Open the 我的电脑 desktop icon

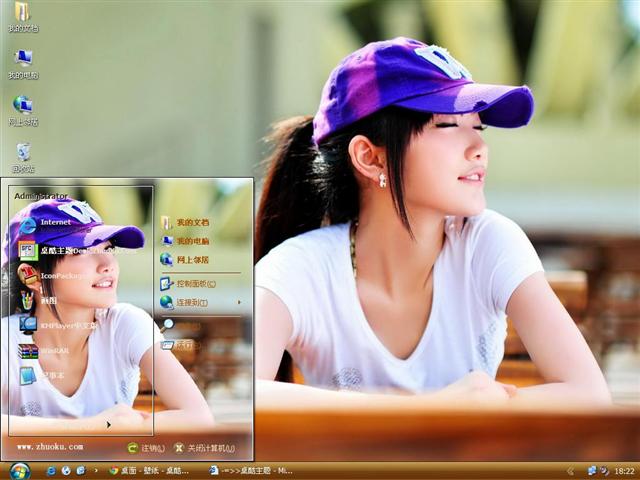tap(23, 63)
